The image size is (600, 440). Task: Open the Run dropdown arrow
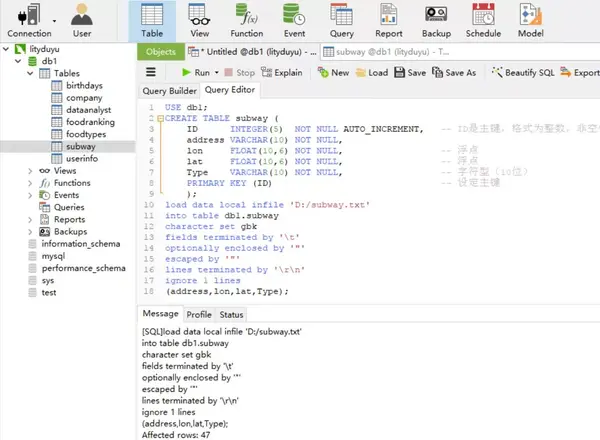pyautogui.click(x=217, y=72)
